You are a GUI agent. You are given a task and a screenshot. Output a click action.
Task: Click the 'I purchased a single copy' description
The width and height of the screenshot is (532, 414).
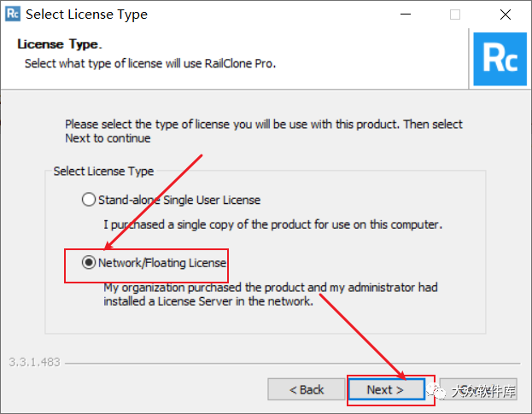pos(272,224)
